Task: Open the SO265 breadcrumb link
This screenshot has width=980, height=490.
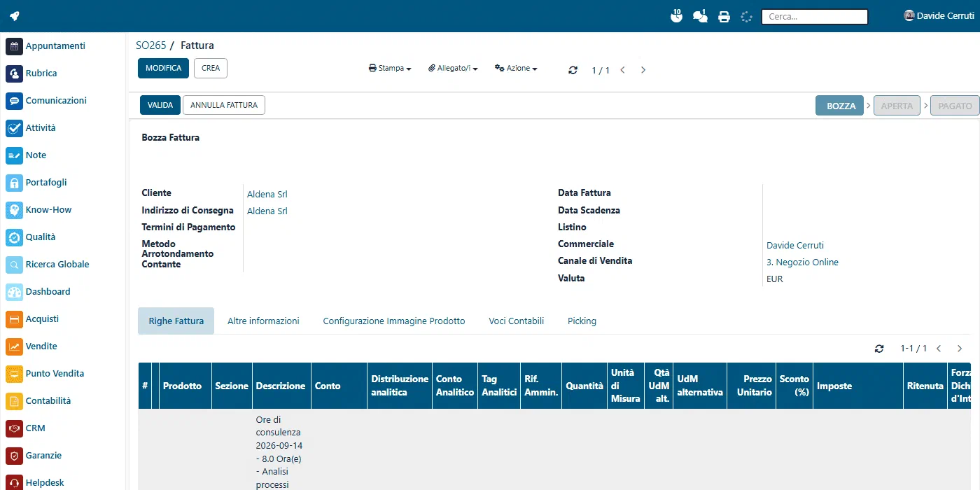Action: click(x=151, y=45)
